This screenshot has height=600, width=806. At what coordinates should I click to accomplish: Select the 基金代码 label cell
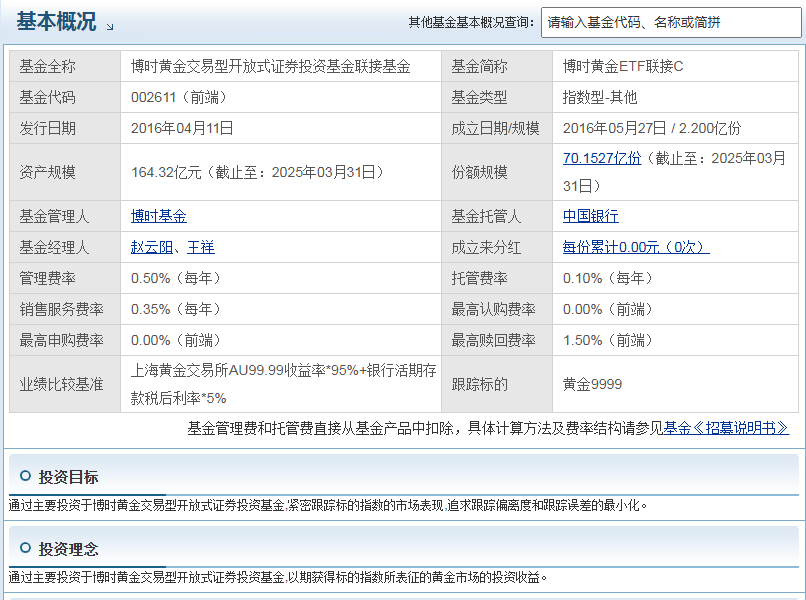65,97
